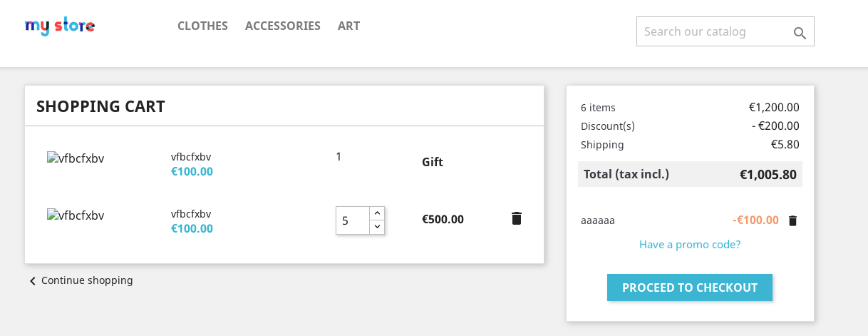Open the gift vfbcfxbv product name link
Screen dimensions: 868x336
(191, 157)
